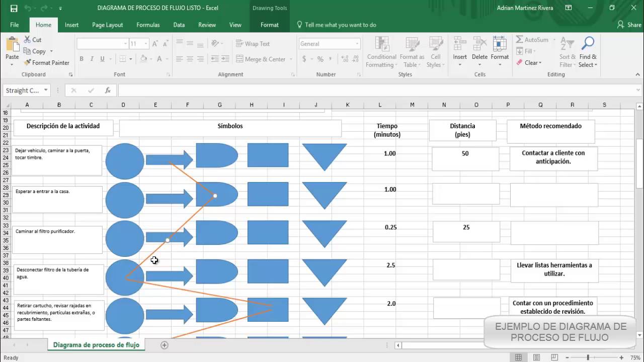Viewport: 644px width, 362px height.
Task: Toggle Underline formatting
Action: click(x=103, y=59)
